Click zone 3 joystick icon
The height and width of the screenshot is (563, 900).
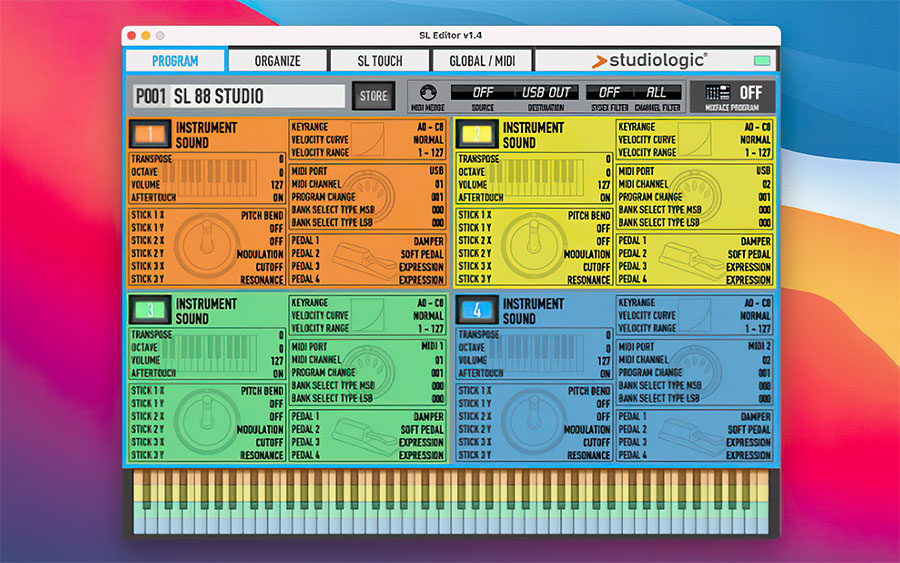(x=207, y=420)
